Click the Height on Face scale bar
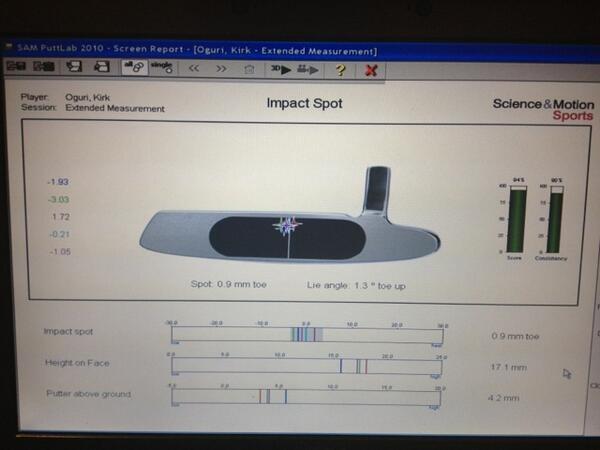 307,367
